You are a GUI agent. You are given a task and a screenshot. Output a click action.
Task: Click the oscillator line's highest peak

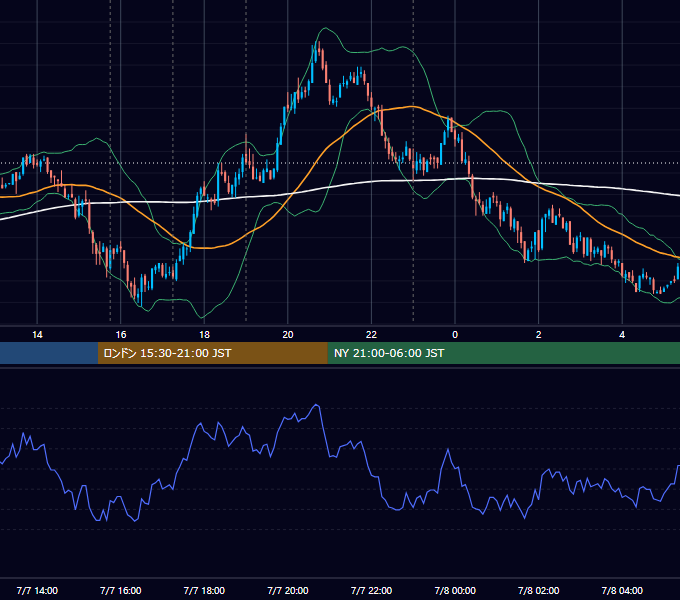[316, 406]
